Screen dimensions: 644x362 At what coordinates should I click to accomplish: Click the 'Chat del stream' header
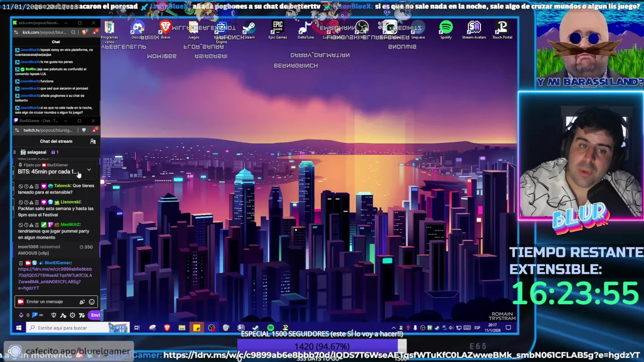[56, 141]
